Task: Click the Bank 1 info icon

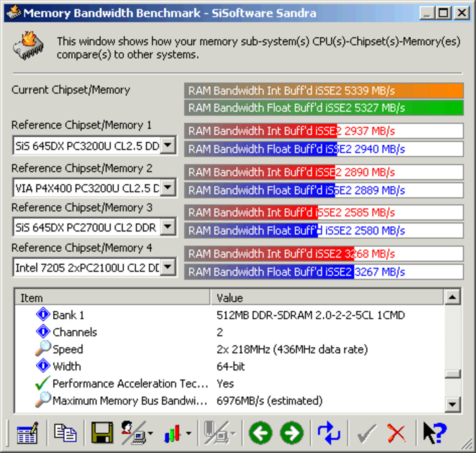Action: [x=43, y=314]
